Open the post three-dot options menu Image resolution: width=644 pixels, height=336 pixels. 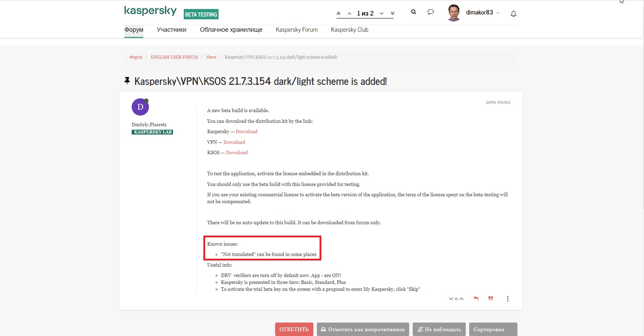pos(507,299)
